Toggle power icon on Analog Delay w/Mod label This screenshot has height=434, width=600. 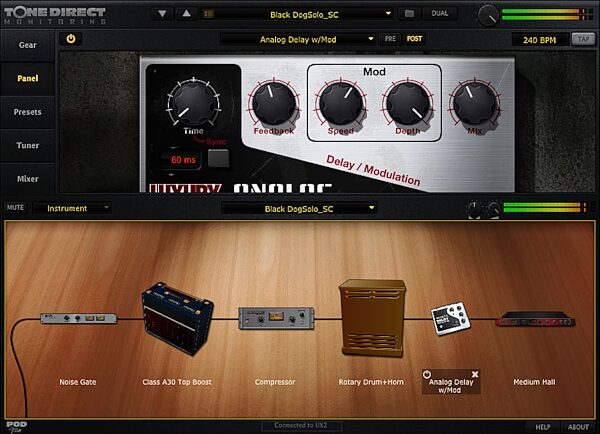coord(427,374)
